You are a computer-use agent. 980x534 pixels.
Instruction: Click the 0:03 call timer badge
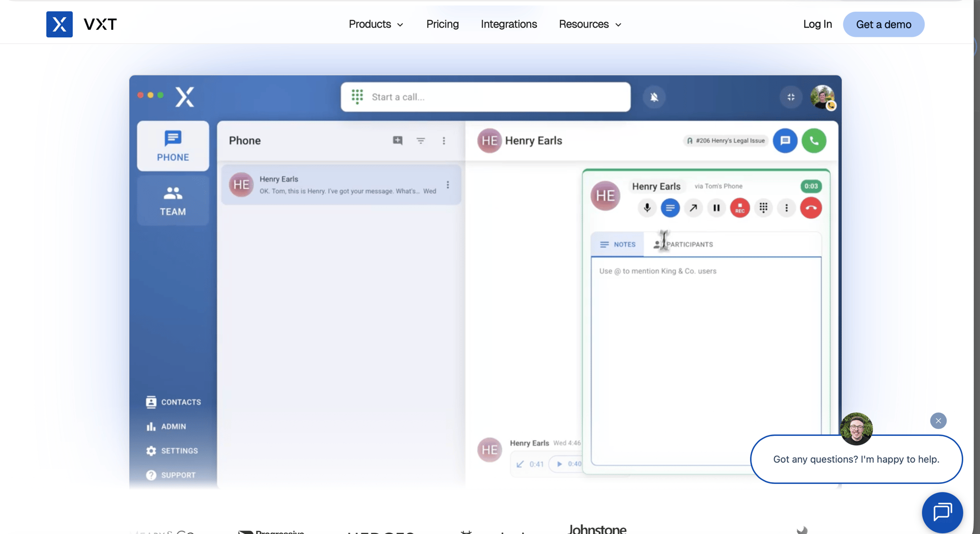pyautogui.click(x=811, y=186)
